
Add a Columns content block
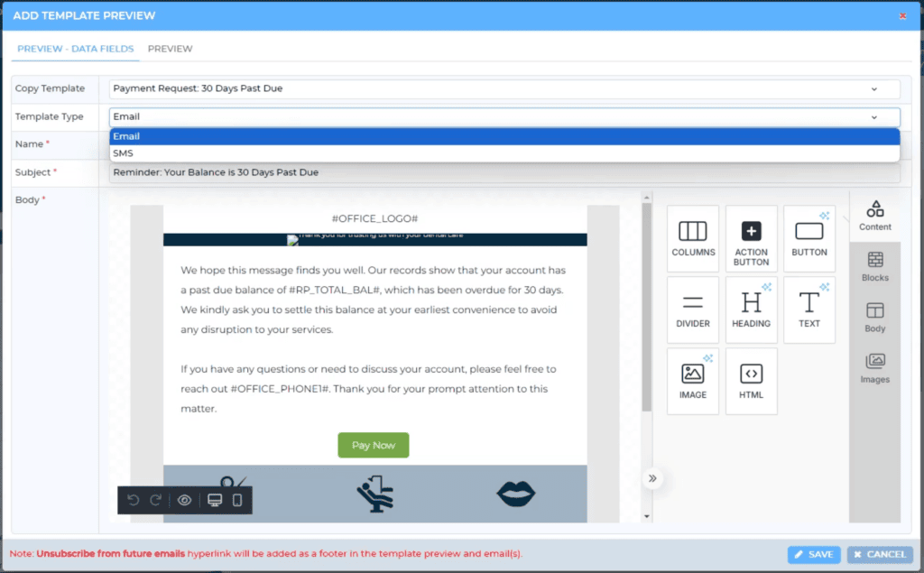point(693,238)
